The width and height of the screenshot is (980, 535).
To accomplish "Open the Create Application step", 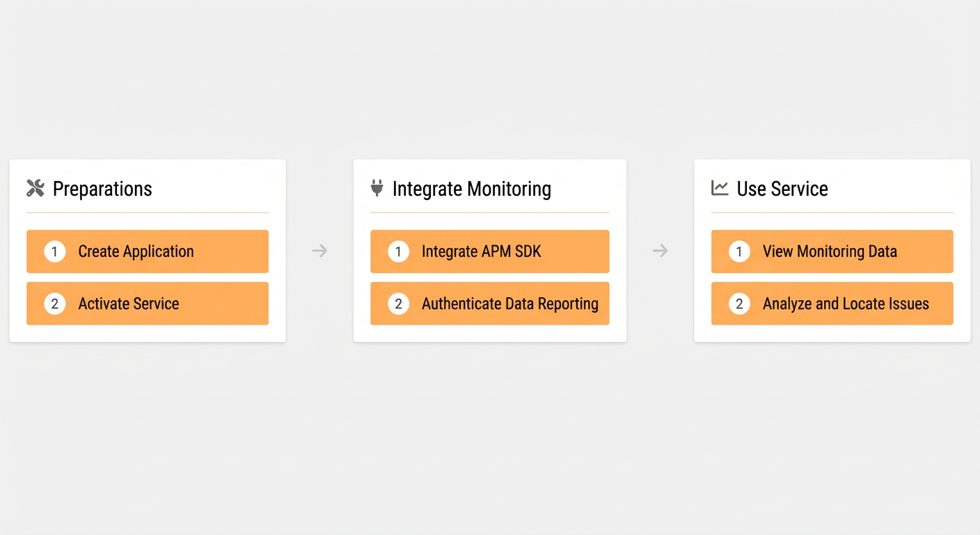I will [x=148, y=251].
